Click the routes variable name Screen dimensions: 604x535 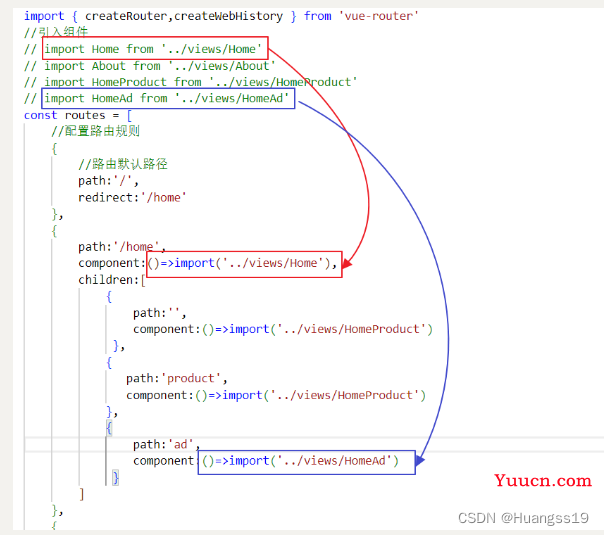click(85, 115)
